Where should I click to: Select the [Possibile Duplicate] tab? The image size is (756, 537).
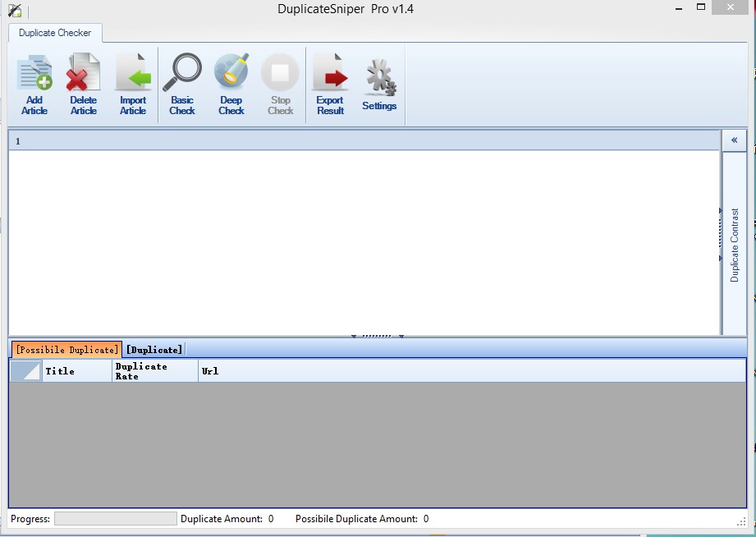click(66, 350)
